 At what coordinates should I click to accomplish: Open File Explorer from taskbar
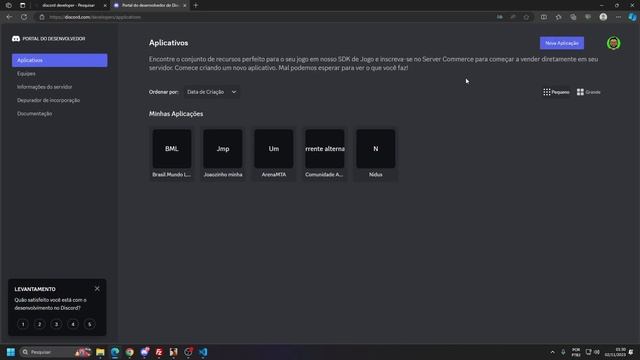pos(100,352)
